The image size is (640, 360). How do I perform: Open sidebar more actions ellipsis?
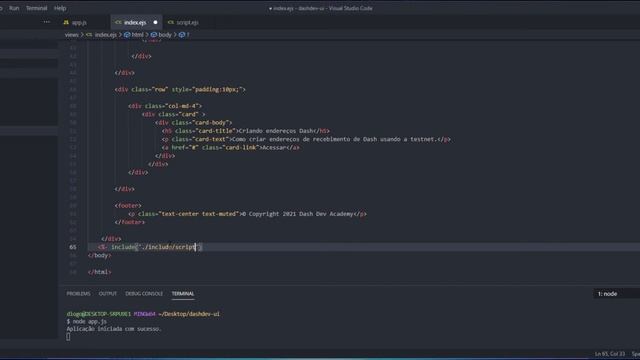[47, 22]
